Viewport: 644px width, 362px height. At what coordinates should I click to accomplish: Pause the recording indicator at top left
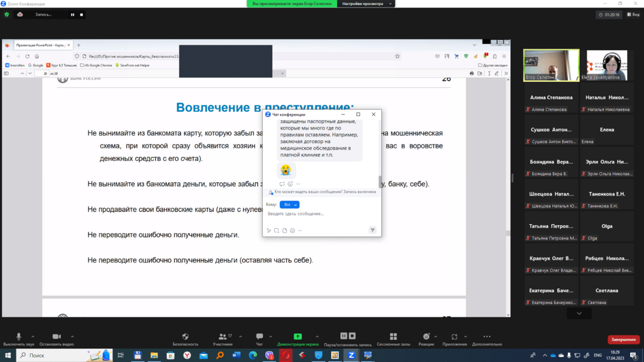pyautogui.click(x=73, y=15)
